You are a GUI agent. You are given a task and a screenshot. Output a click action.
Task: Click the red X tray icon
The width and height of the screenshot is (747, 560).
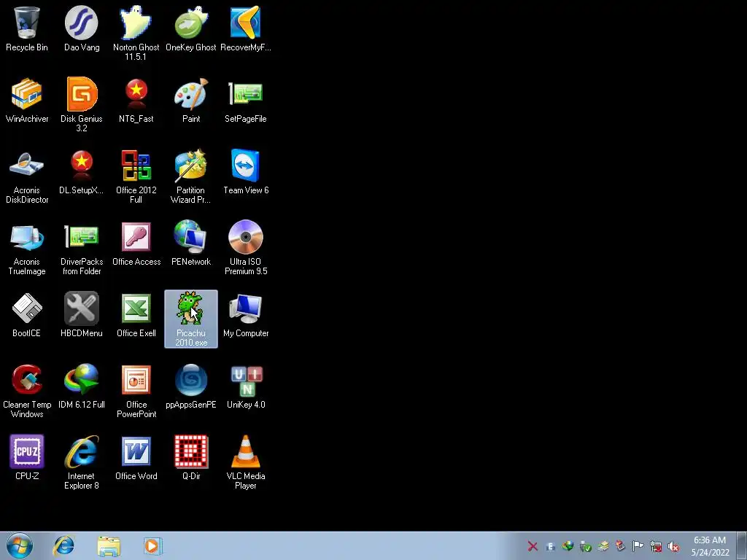pos(533,546)
